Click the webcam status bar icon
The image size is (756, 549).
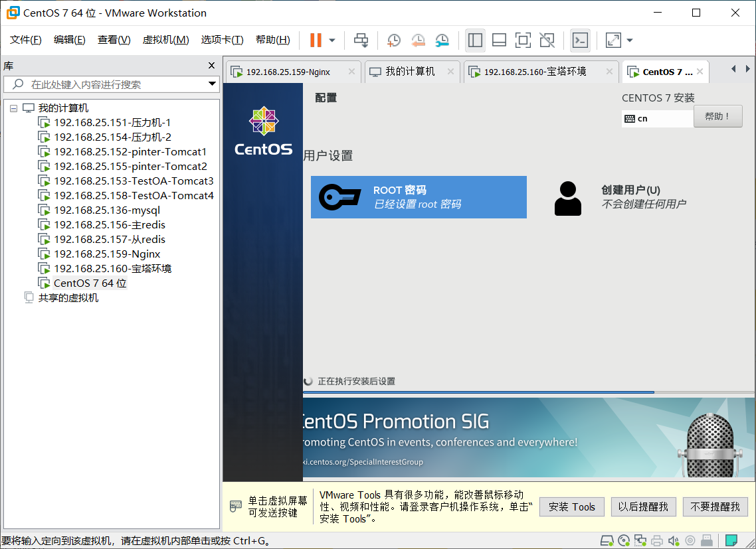click(690, 541)
